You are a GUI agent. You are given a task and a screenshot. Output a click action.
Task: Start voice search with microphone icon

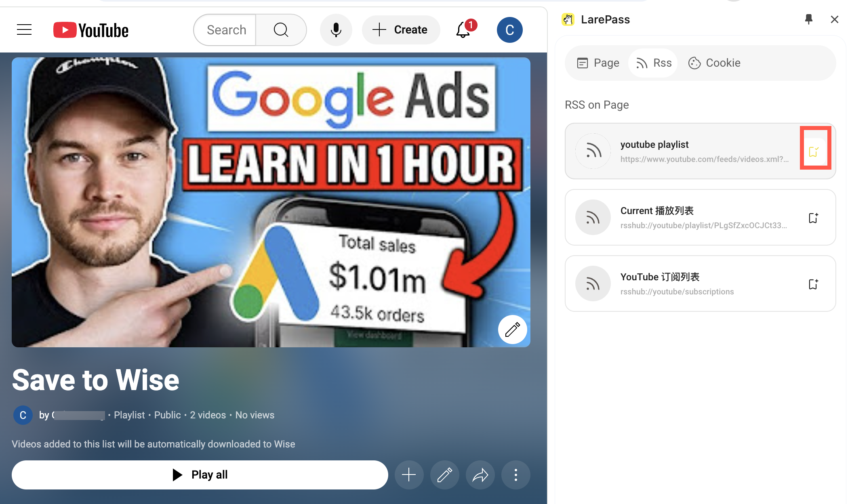[x=336, y=30]
